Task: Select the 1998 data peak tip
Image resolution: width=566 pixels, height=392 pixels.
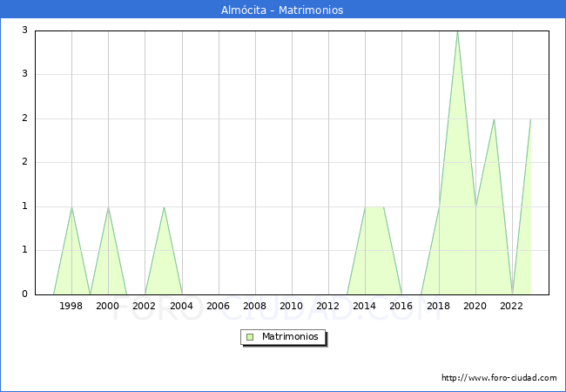Action: tap(71, 207)
